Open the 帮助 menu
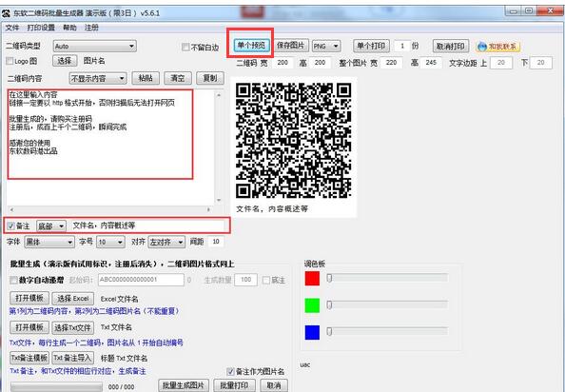Viewport: 565px width, 392px height. (69, 28)
